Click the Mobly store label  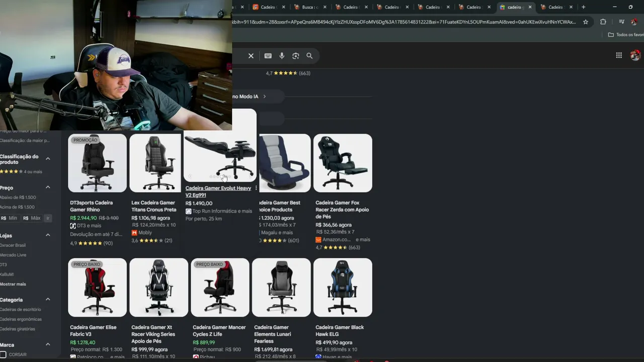[x=145, y=233]
